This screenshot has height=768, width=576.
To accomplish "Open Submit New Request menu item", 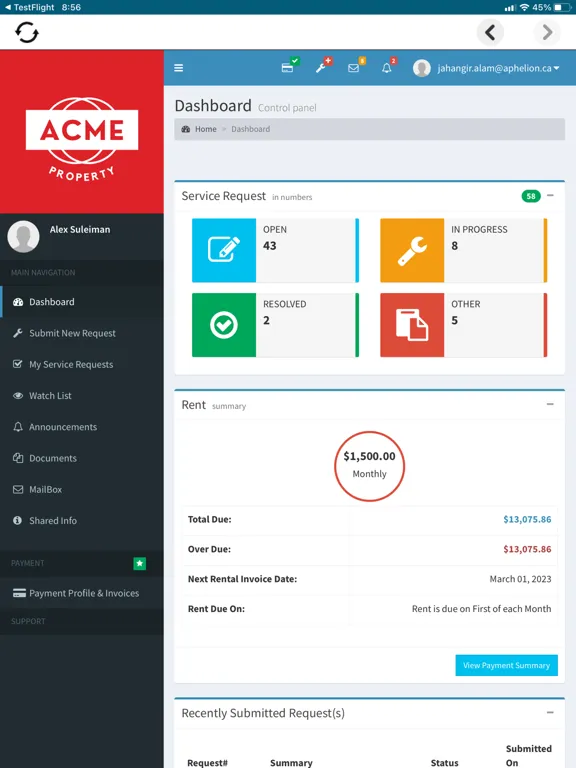I will [82, 333].
